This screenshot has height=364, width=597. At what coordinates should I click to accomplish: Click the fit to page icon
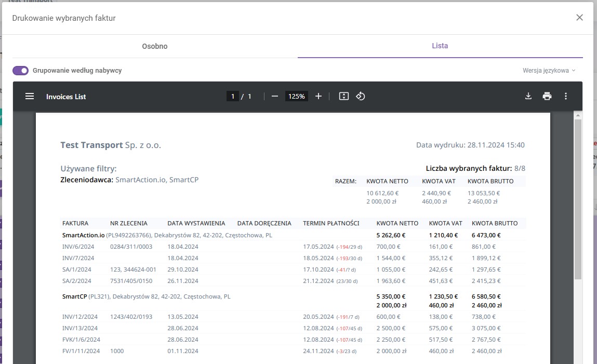(x=344, y=96)
